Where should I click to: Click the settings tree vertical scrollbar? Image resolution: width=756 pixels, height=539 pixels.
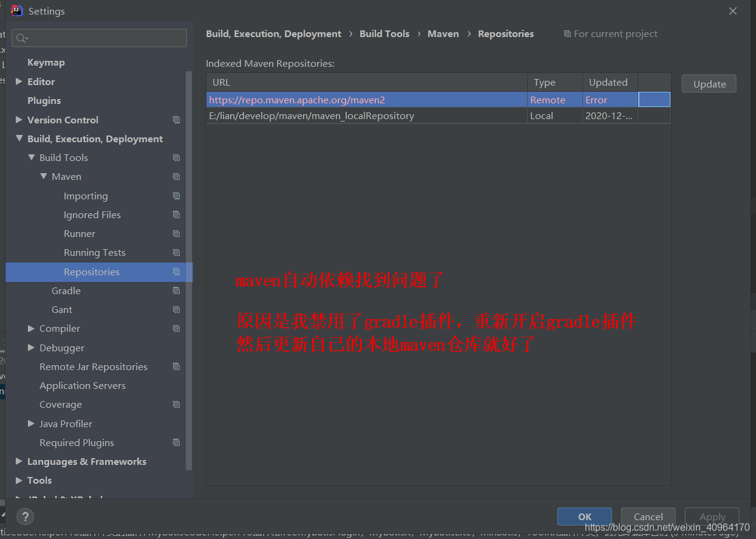[189, 270]
